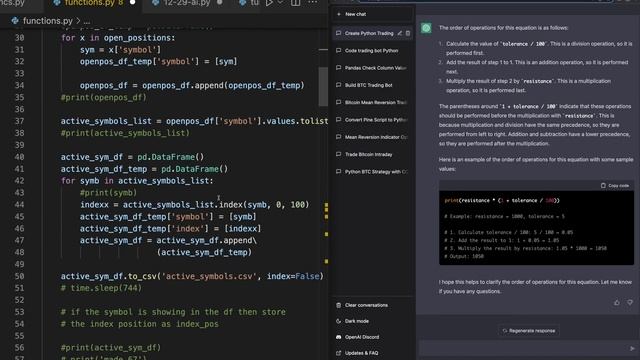Viewport: 640px width, 360px height.
Task: Expand the breadcrumb ellipsis after functions.py
Action: tap(87, 21)
